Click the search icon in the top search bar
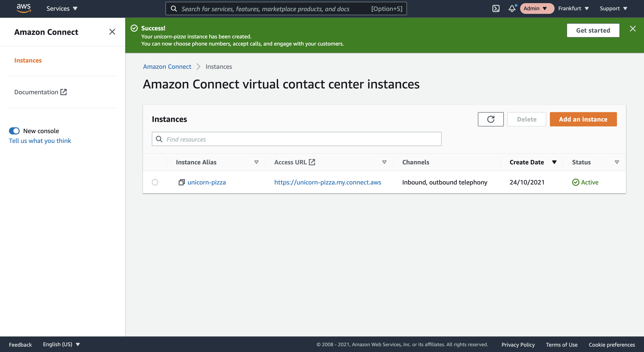 click(x=174, y=9)
